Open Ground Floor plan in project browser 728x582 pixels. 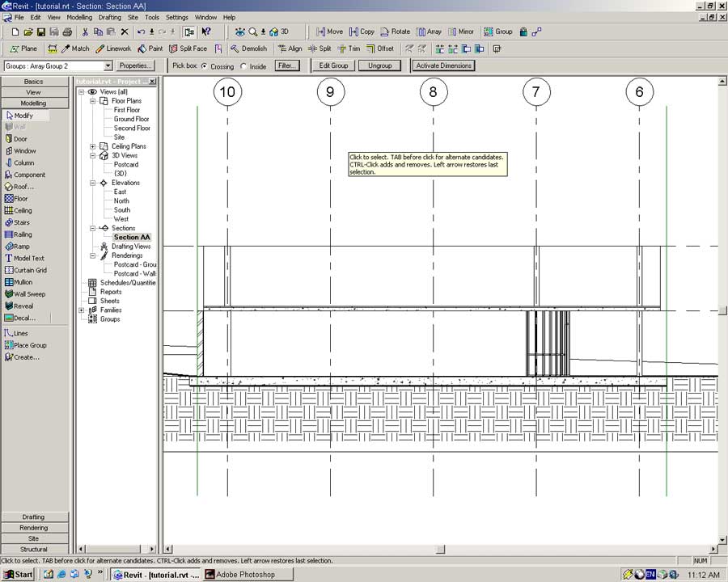click(x=131, y=119)
